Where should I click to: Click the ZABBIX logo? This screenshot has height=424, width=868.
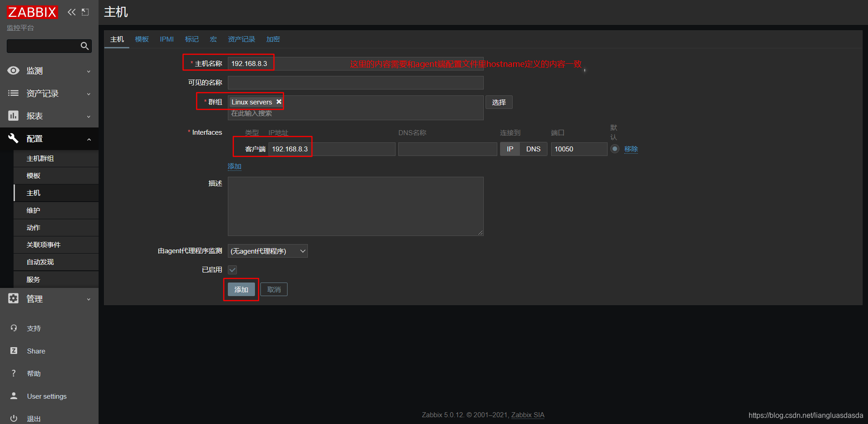pos(32,12)
